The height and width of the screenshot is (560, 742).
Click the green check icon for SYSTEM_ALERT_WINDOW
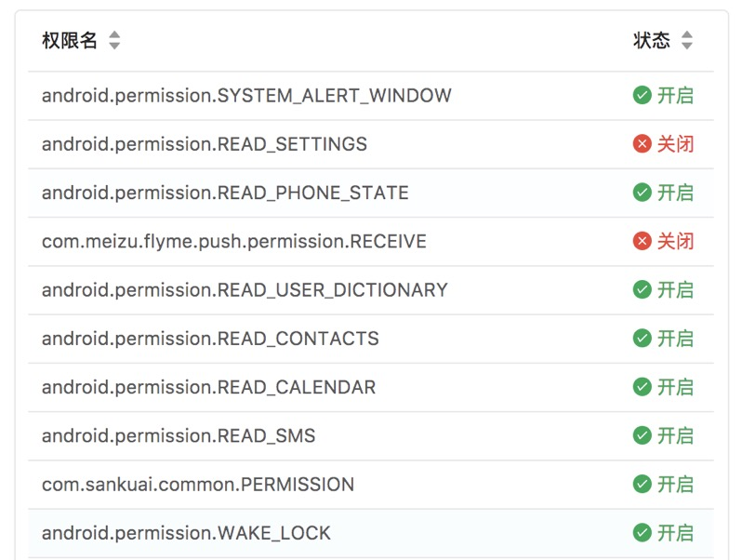click(x=642, y=96)
